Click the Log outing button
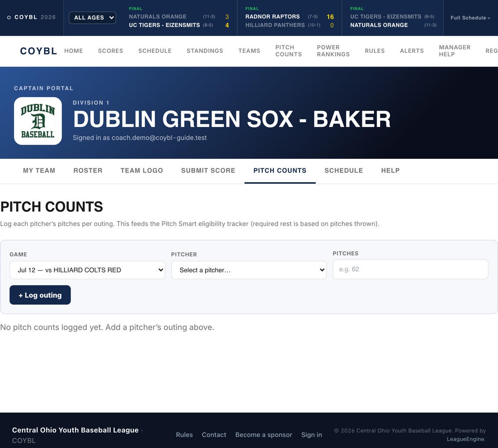 [40, 295]
